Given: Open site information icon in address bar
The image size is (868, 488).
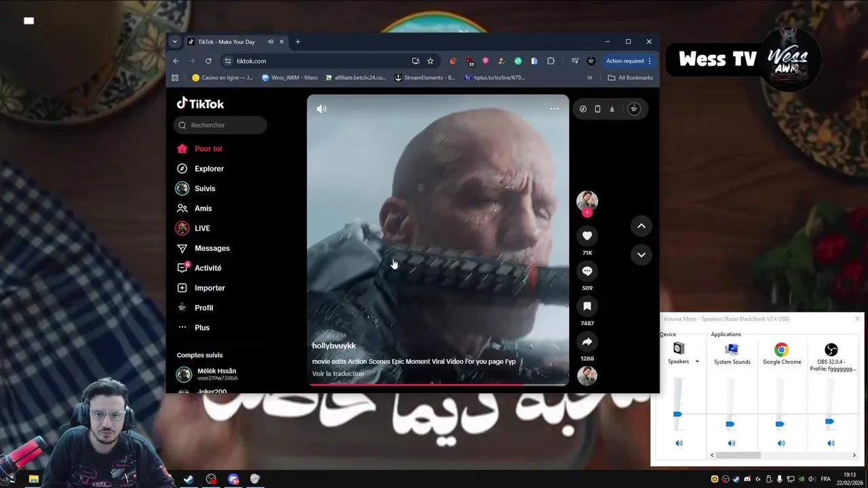Looking at the screenshot, I should (228, 61).
